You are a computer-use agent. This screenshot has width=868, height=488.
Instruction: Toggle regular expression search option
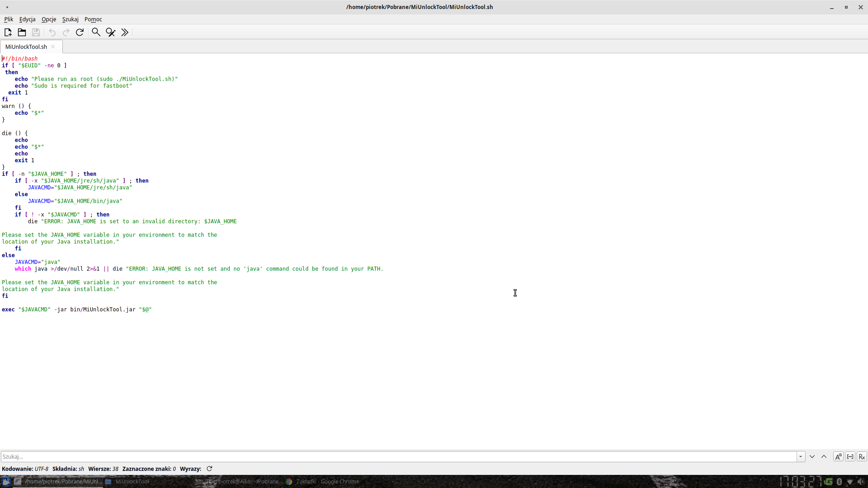(x=862, y=456)
